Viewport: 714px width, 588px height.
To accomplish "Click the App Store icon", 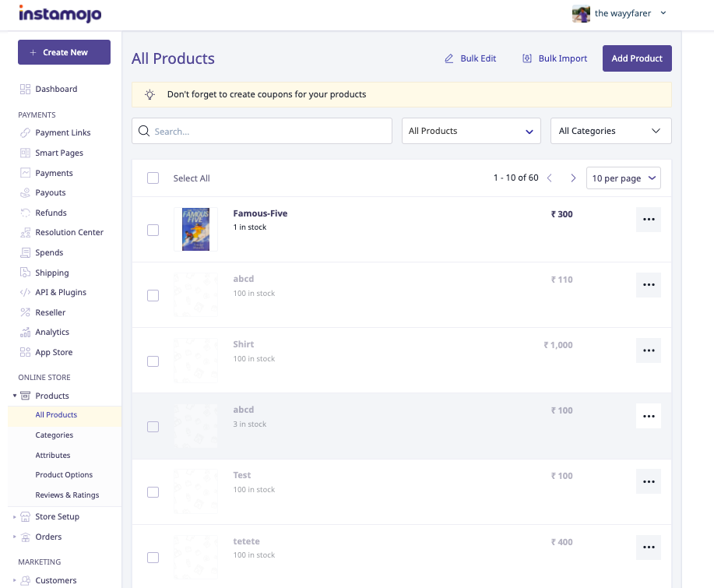I will (25, 352).
